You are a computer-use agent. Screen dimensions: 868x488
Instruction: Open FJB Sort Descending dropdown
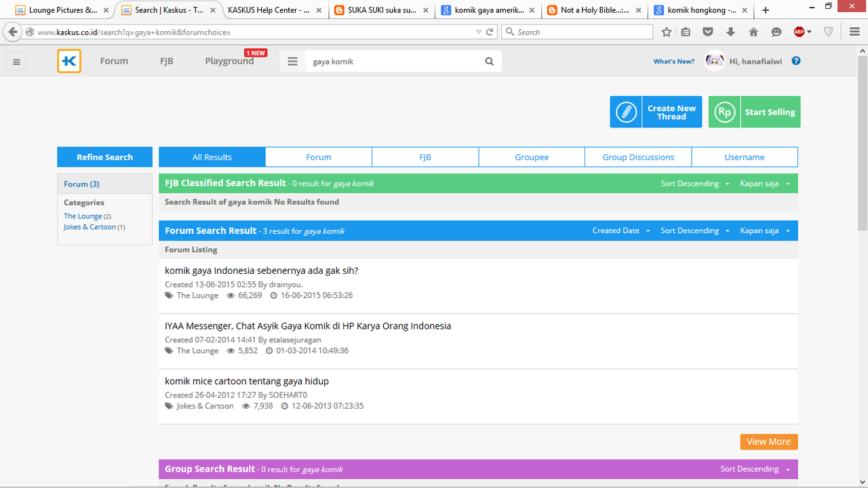click(695, 184)
